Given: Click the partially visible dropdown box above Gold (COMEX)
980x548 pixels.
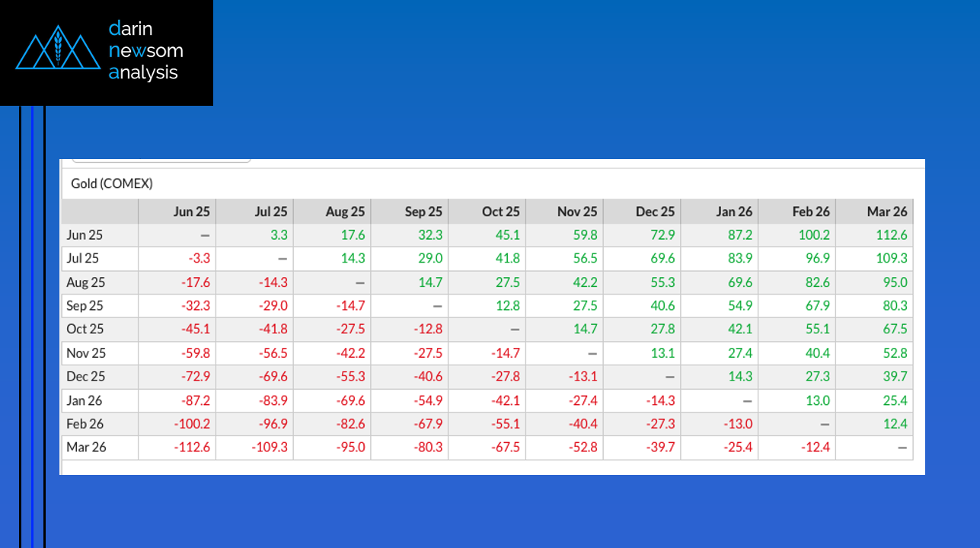Looking at the screenshot, I should pos(161,161).
